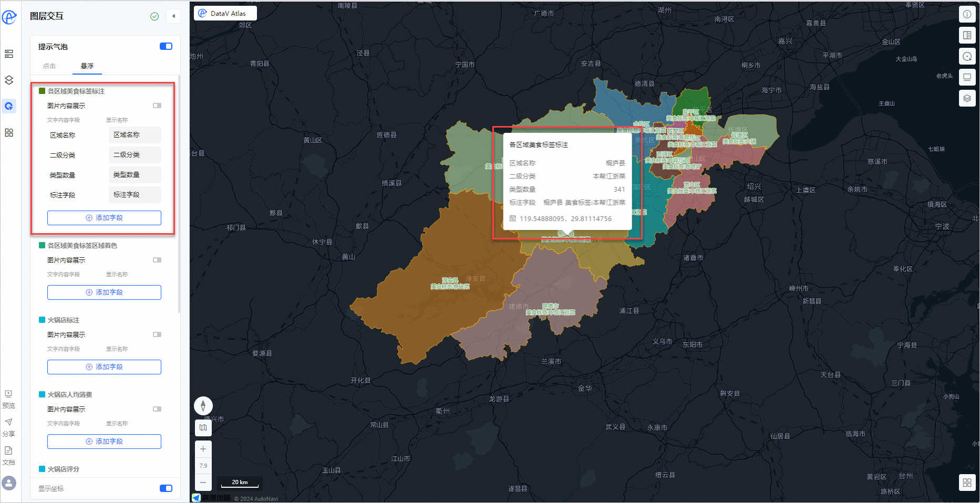Open the map layers icon on the right
Viewport: 980px width, 503px height.
[x=967, y=98]
